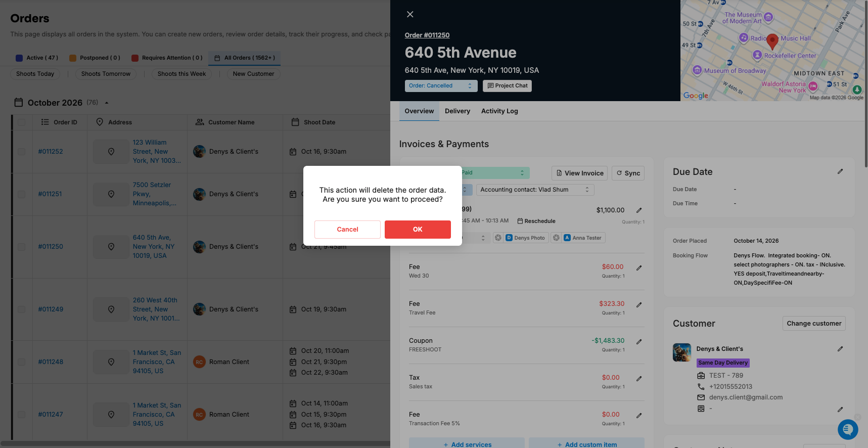Show Requires Attention ( 0 ) orders tab
Screen dimensions: 868x448
[x=167, y=58]
